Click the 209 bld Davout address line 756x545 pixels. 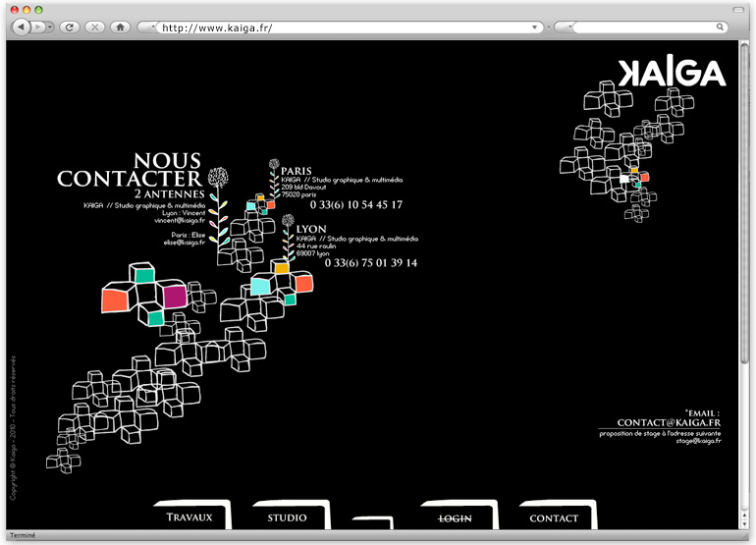pos(303,188)
